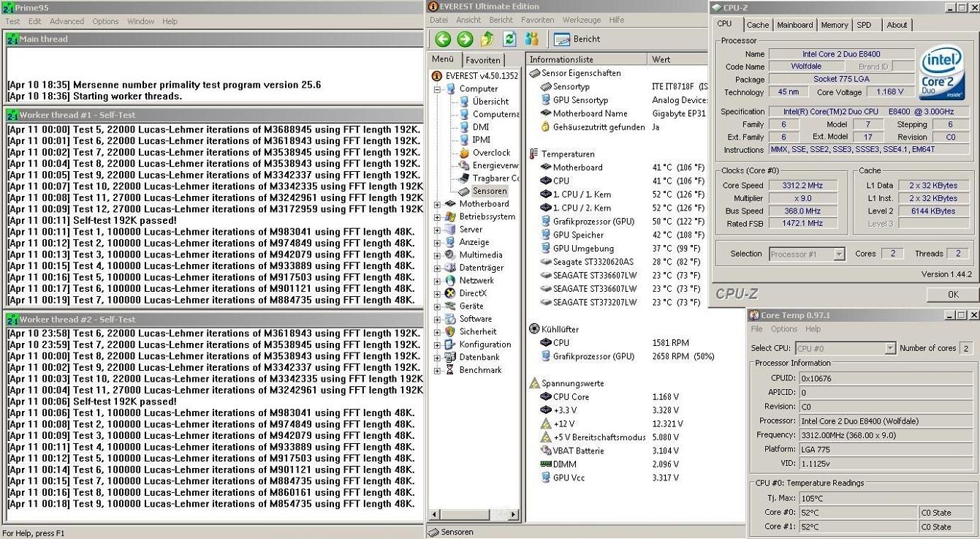
Task: Select the IPMI tree item
Action: click(x=482, y=140)
